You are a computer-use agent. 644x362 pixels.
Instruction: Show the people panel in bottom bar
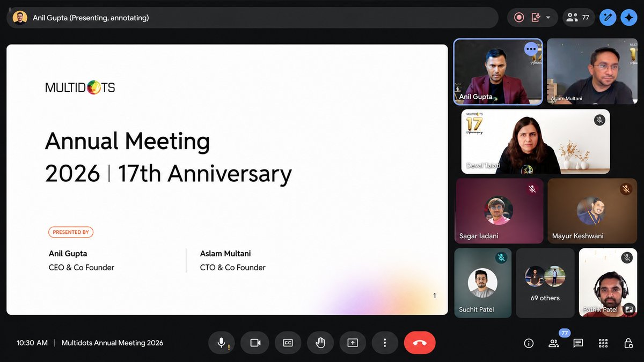point(553,343)
